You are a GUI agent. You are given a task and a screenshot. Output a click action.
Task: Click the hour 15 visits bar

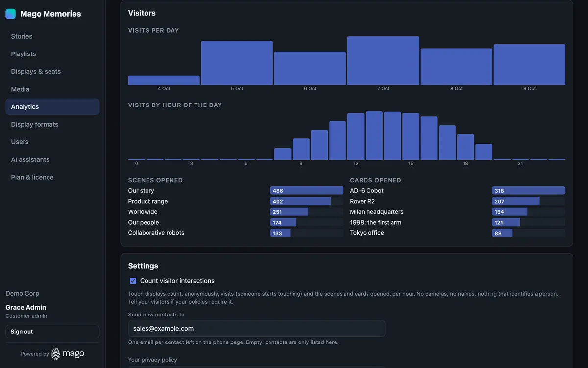[x=411, y=136]
